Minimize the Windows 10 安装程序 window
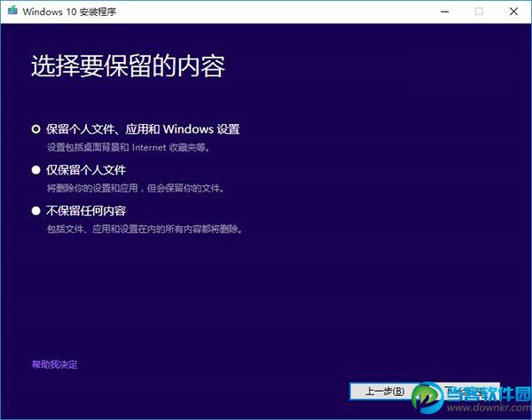 [x=445, y=12]
